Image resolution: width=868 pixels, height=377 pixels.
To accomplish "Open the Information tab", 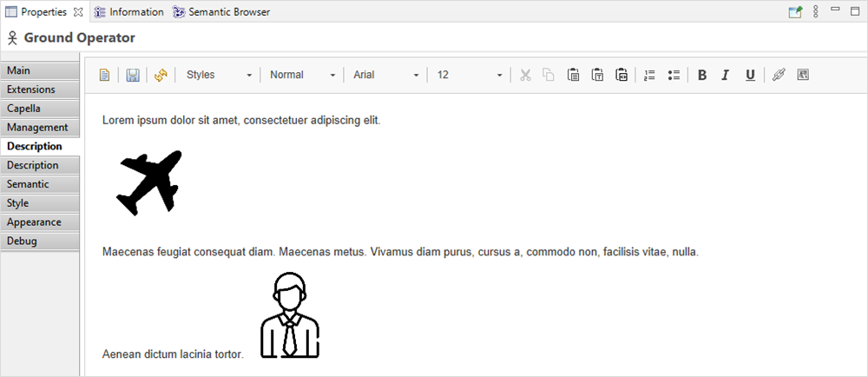I will [x=128, y=12].
